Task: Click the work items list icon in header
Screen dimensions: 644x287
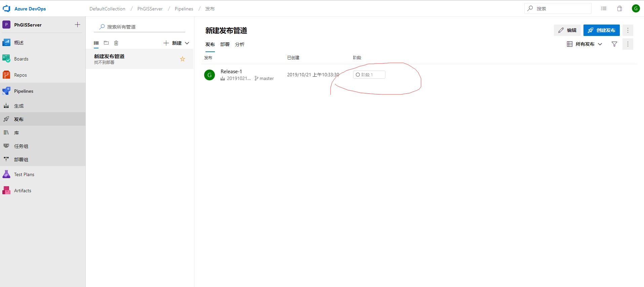Action: 604,8
